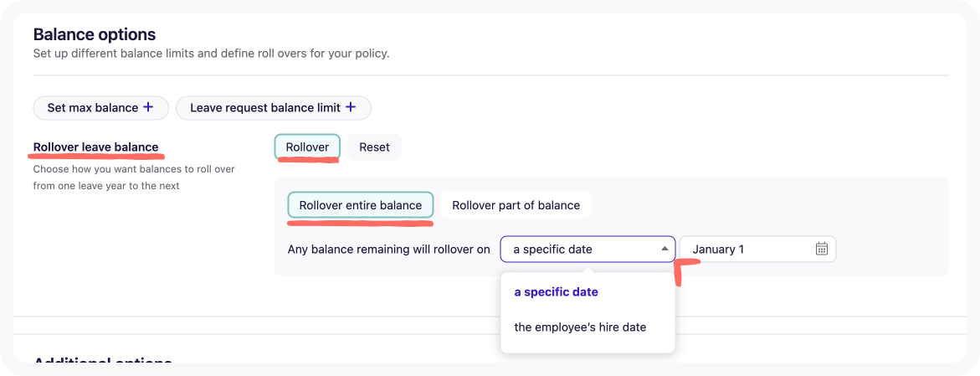The width and height of the screenshot is (980, 376).
Task: Click the Set max balance button
Action: (100, 107)
